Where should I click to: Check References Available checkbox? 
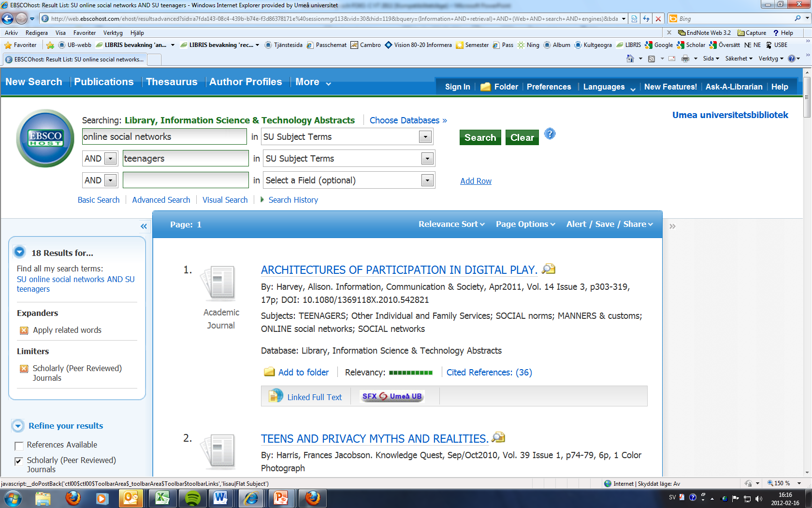pos(19,446)
